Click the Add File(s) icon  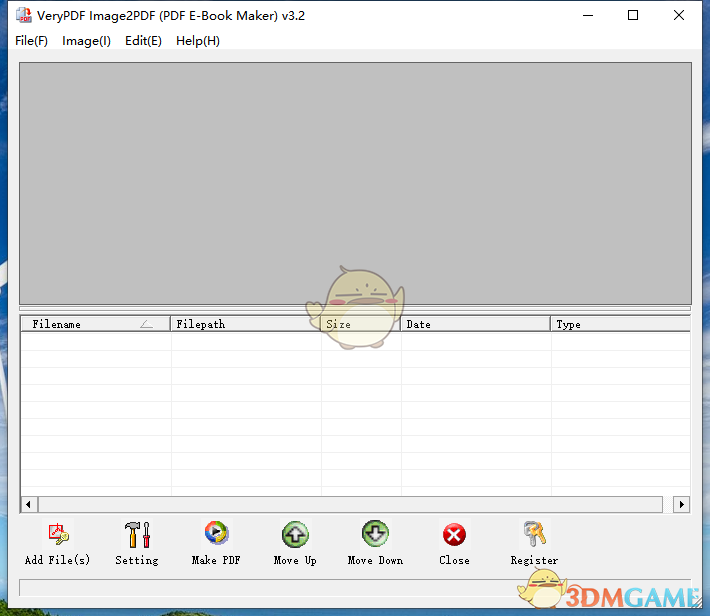click(58, 534)
